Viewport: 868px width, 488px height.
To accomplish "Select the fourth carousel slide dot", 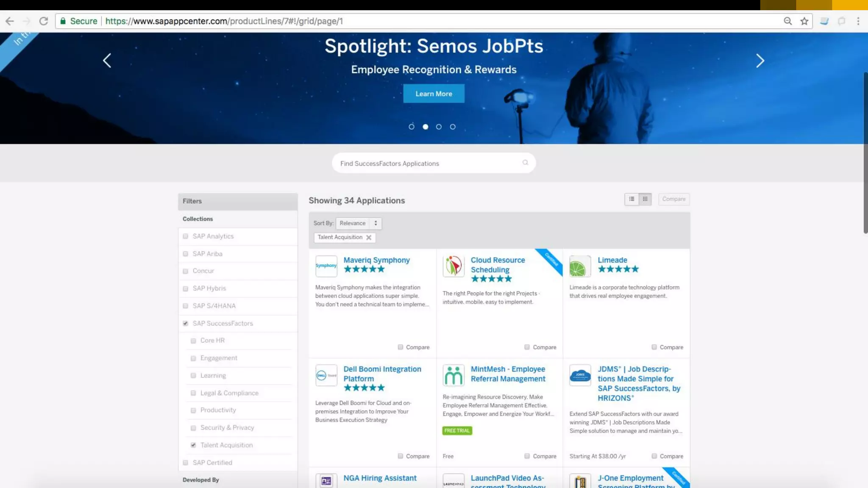I will click(x=453, y=127).
